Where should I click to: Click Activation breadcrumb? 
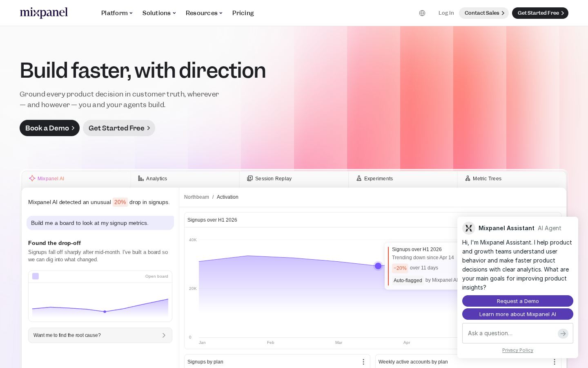[227, 197]
